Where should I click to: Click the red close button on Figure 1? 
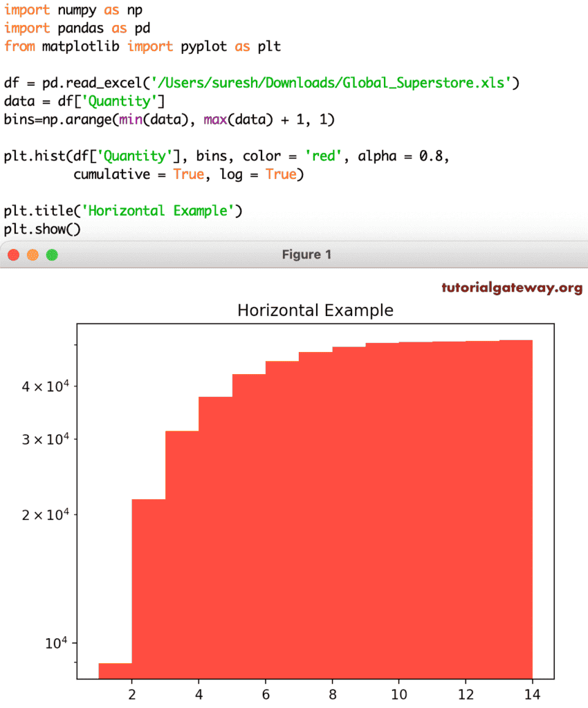12,254
